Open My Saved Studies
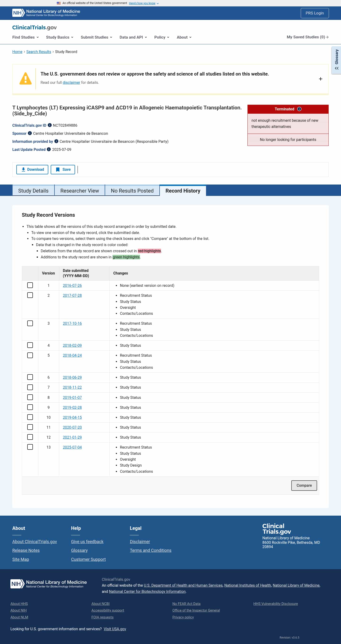The image size is (341, 644). point(308,37)
